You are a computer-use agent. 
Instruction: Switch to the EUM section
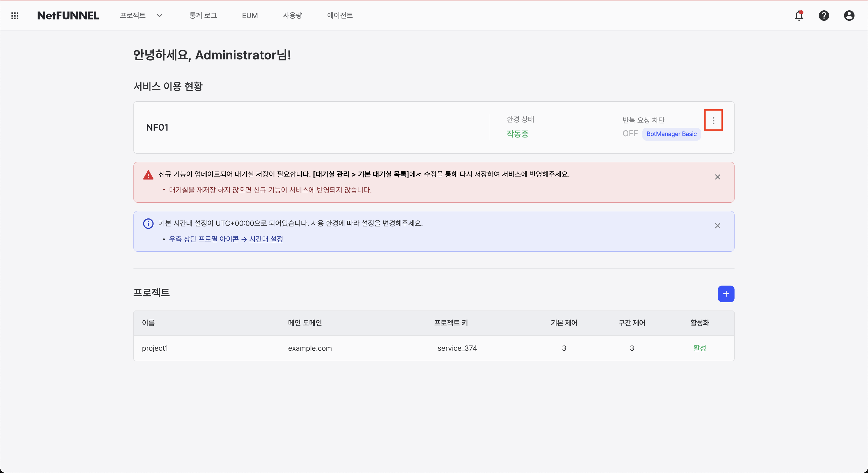tap(250, 15)
